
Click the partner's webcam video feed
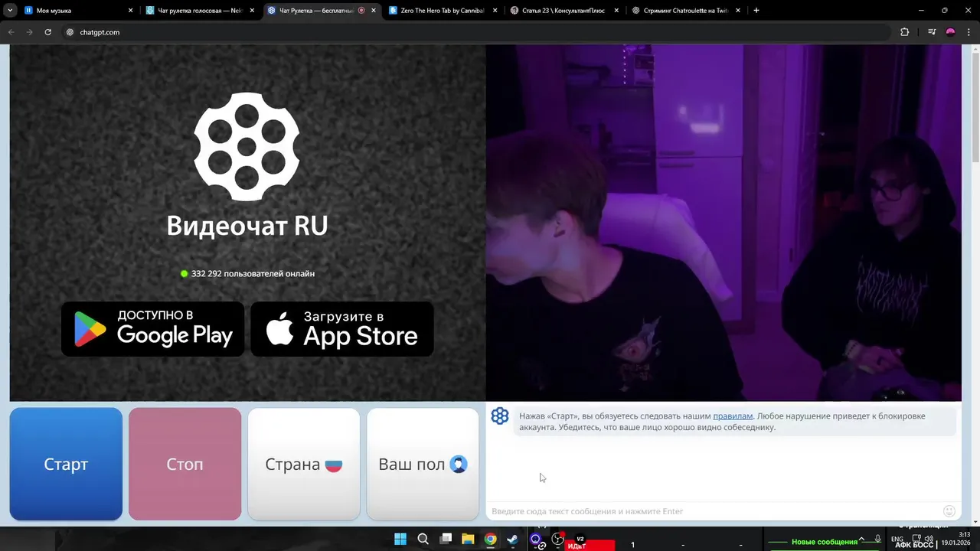[724, 222]
